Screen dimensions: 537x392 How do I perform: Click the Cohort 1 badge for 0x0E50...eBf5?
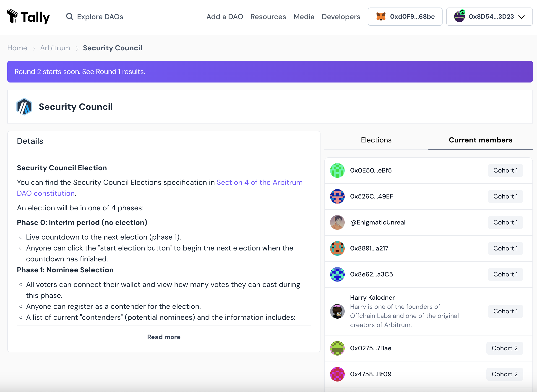(506, 170)
